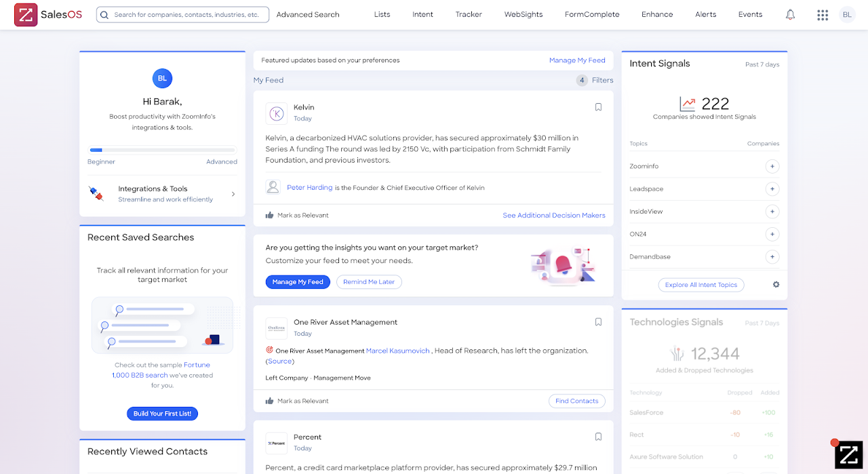The image size is (868, 474).
Task: Click the feed customization bell illustration
Action: (564, 265)
